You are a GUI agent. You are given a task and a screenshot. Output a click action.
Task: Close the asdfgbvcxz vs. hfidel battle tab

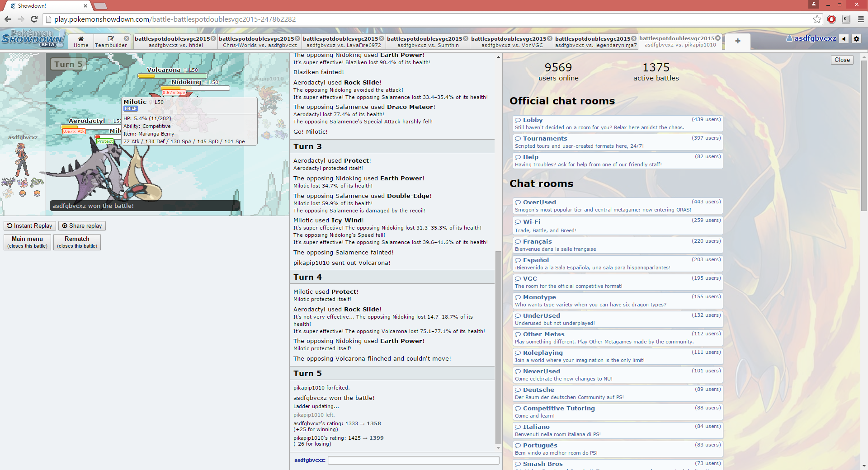point(213,38)
